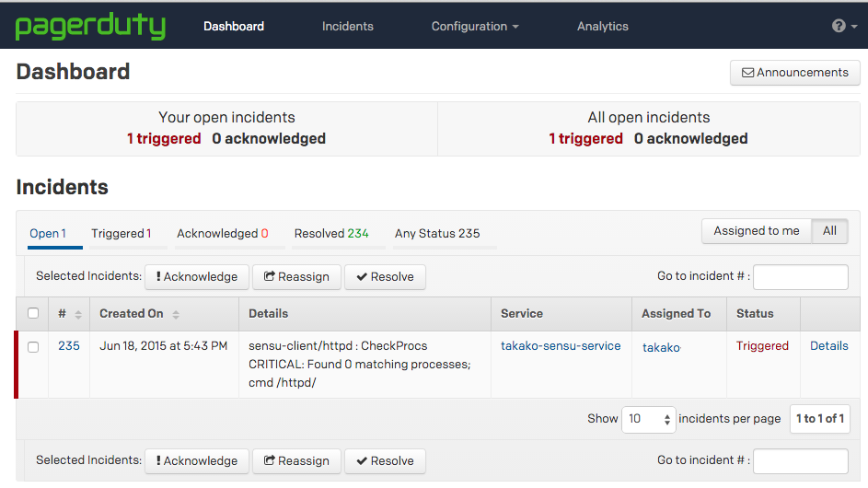Click bottom Resolve button
This screenshot has height=488, width=868.
pos(385,460)
